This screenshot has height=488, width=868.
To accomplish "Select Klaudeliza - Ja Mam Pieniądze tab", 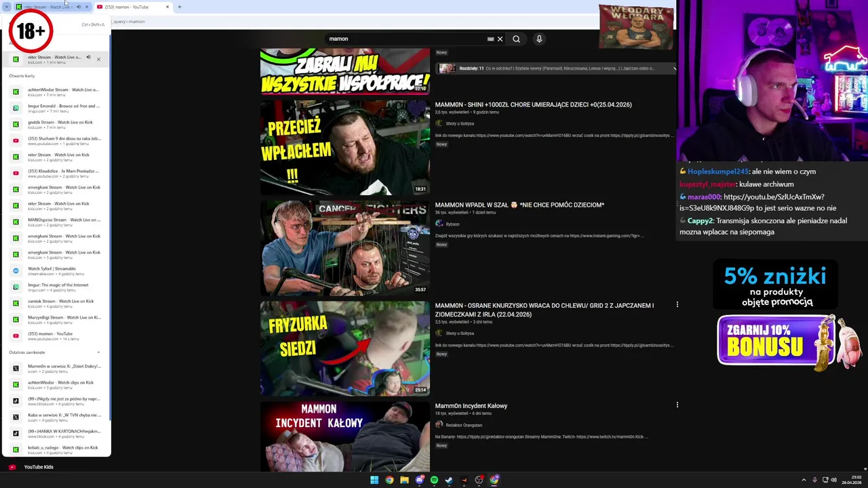I will point(57,173).
